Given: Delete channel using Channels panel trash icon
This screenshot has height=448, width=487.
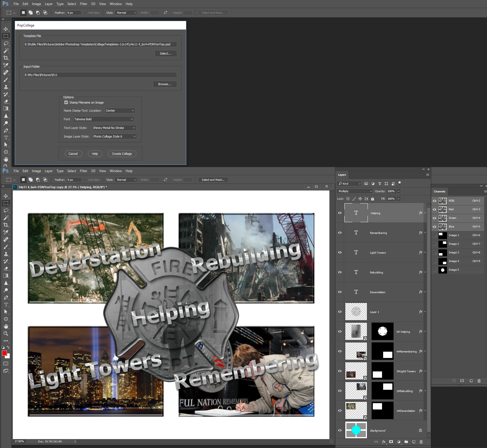Looking at the screenshot, I should point(479,381).
